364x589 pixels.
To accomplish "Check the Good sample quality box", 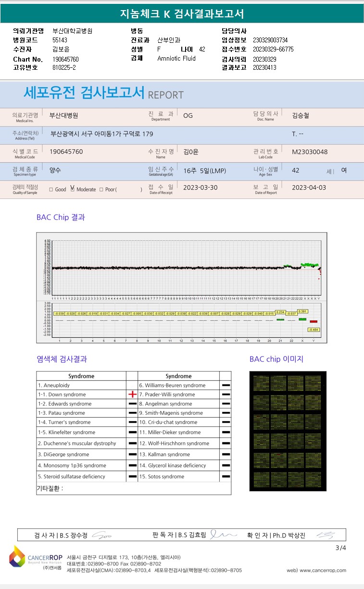I will tap(51, 189).
